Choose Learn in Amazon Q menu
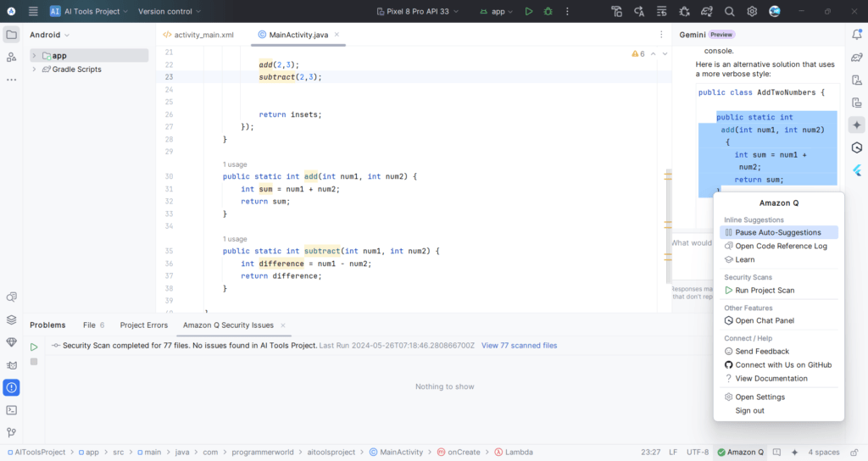This screenshot has width=868, height=461. (779, 259)
